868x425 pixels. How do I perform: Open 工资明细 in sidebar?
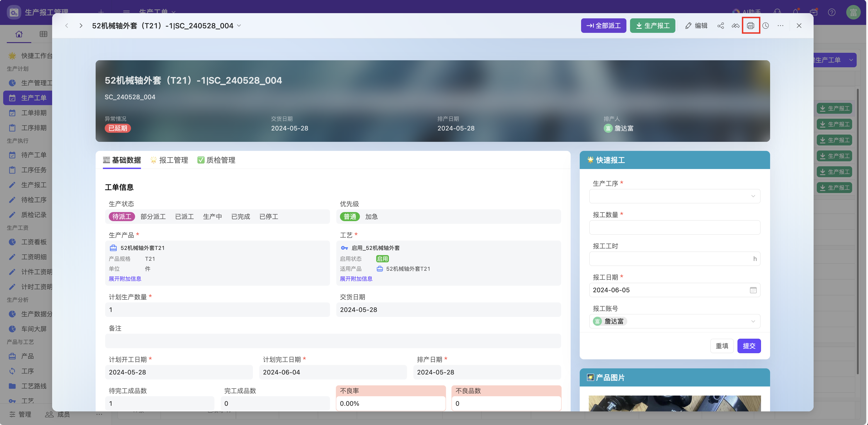point(28,257)
